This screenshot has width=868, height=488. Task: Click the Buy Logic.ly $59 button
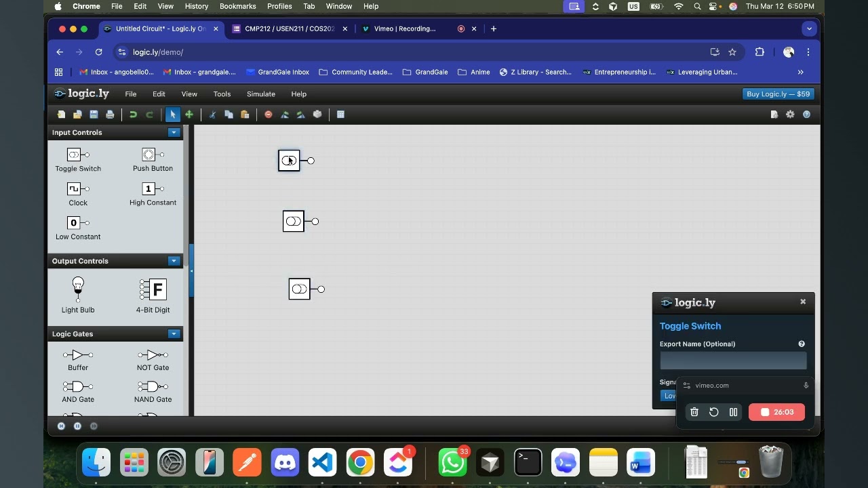tap(778, 94)
